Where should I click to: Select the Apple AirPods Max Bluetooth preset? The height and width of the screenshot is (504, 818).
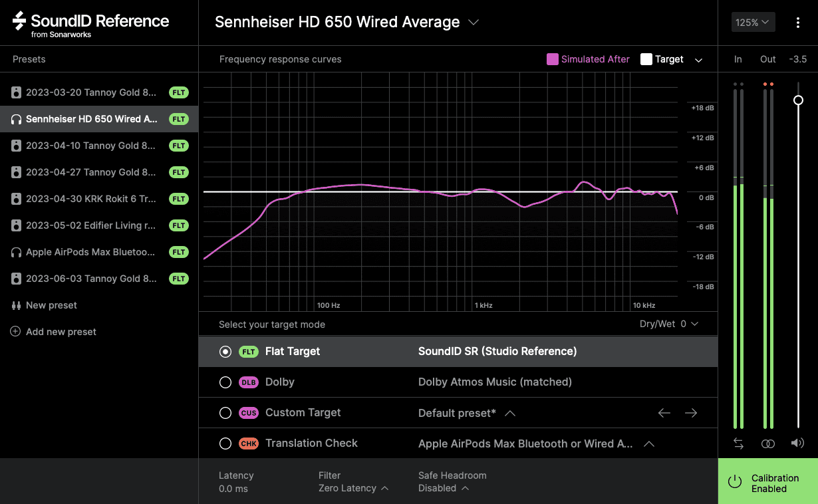click(99, 252)
